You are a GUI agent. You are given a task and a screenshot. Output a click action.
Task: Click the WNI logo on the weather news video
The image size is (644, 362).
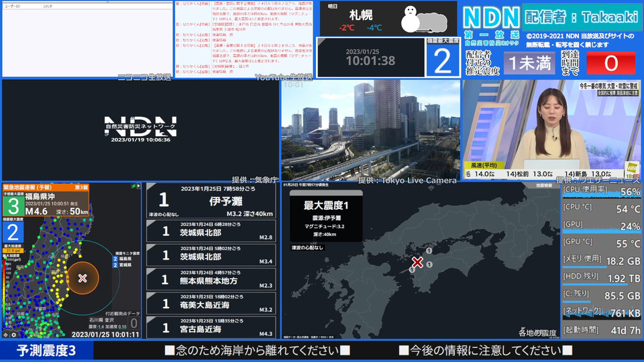pyautogui.click(x=631, y=169)
